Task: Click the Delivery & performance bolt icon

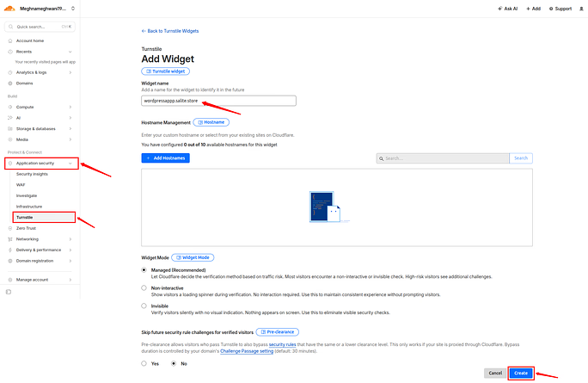Action: click(10, 250)
